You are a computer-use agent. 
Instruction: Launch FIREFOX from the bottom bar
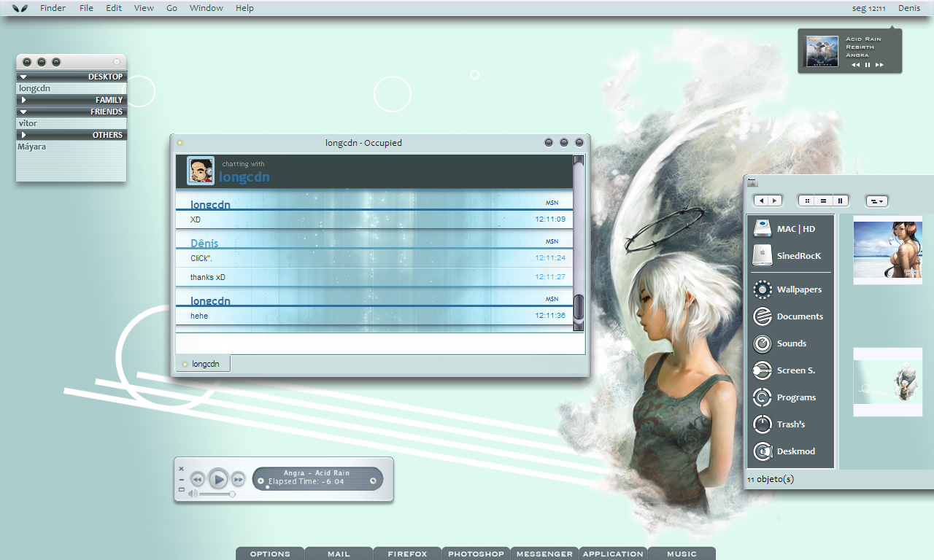(x=407, y=553)
